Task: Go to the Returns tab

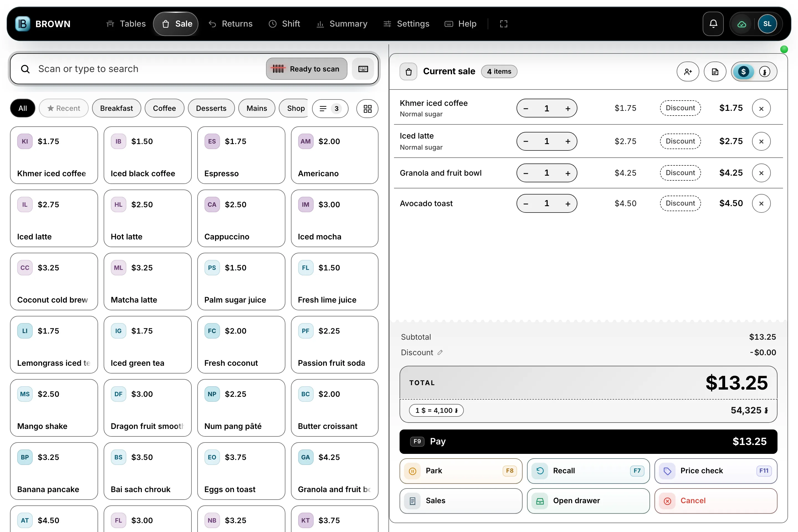Action: click(x=231, y=24)
